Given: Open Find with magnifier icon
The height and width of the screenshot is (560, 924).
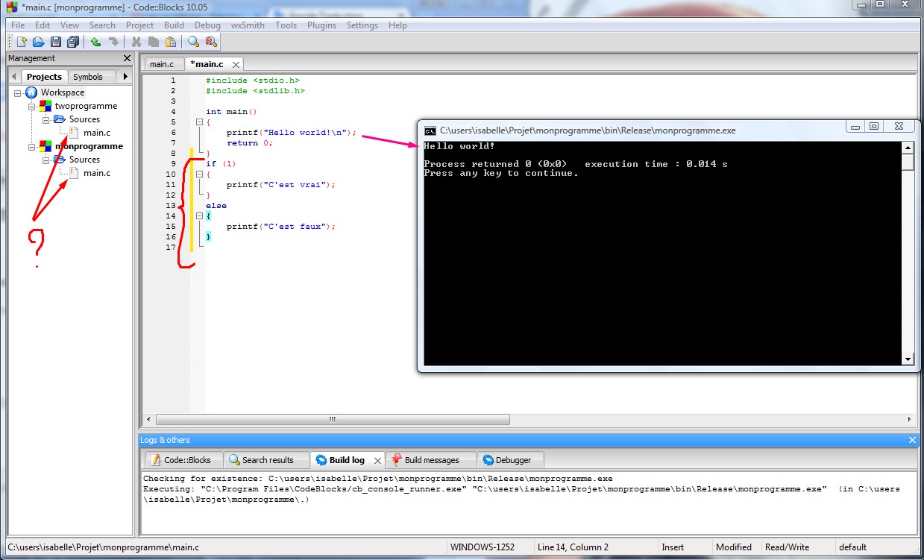Looking at the screenshot, I should point(193,42).
